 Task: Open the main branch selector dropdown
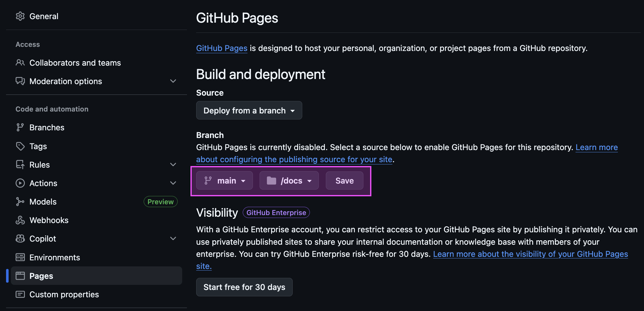225,181
